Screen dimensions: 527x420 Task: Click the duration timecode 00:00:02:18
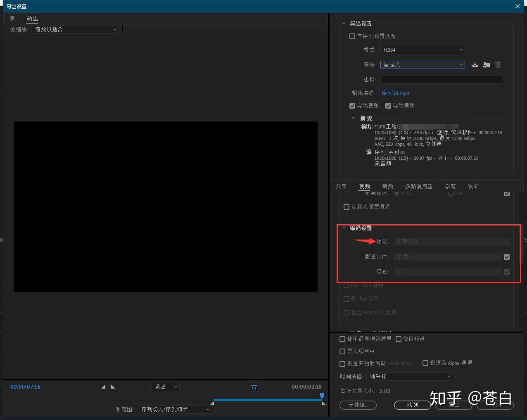306,387
